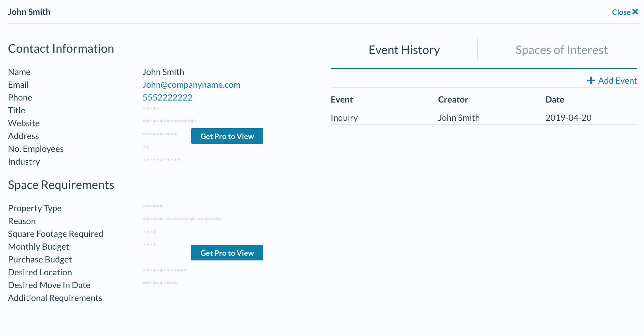Select the Inquiry event row
The image size is (644, 336).
(x=344, y=118)
